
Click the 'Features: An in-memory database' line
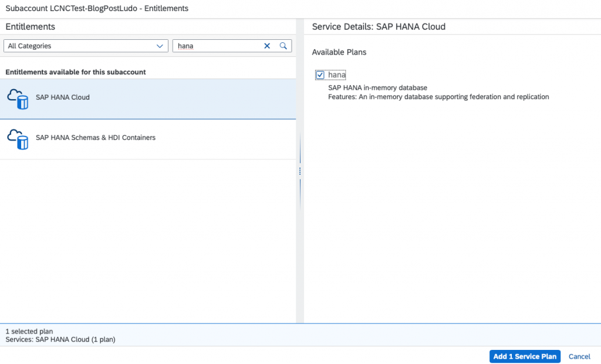point(438,97)
